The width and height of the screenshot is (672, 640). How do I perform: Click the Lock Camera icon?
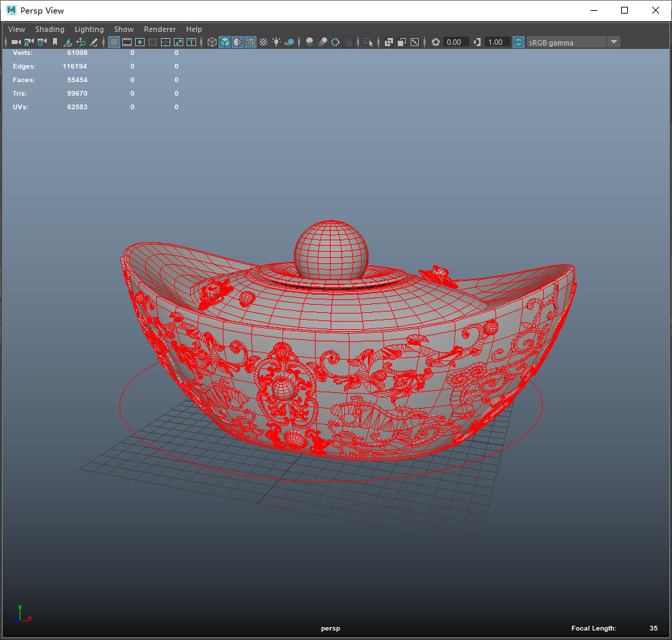pyautogui.click(x=29, y=42)
